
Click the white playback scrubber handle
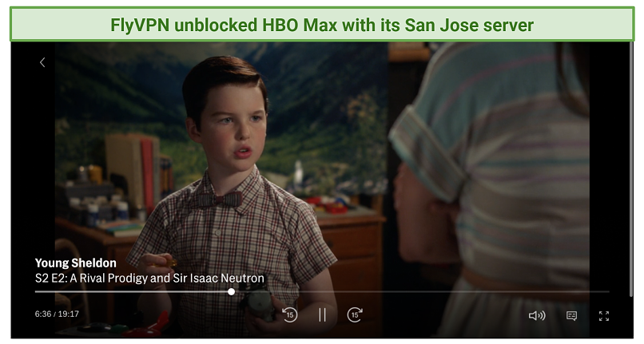pos(231,292)
